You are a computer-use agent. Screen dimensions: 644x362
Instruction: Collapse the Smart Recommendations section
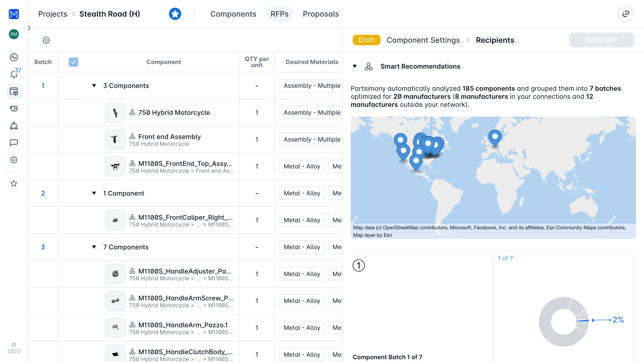point(355,66)
